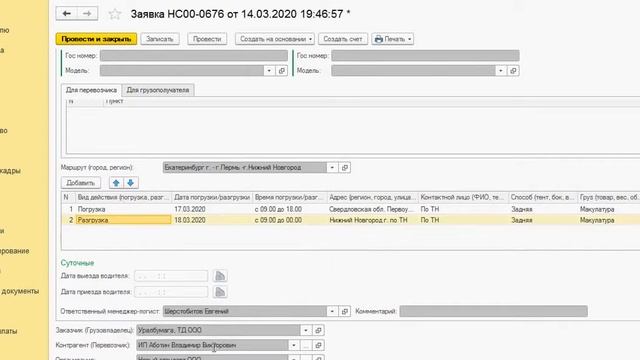
Task: Open the Контрагент item with open icon
Action: tap(318, 345)
